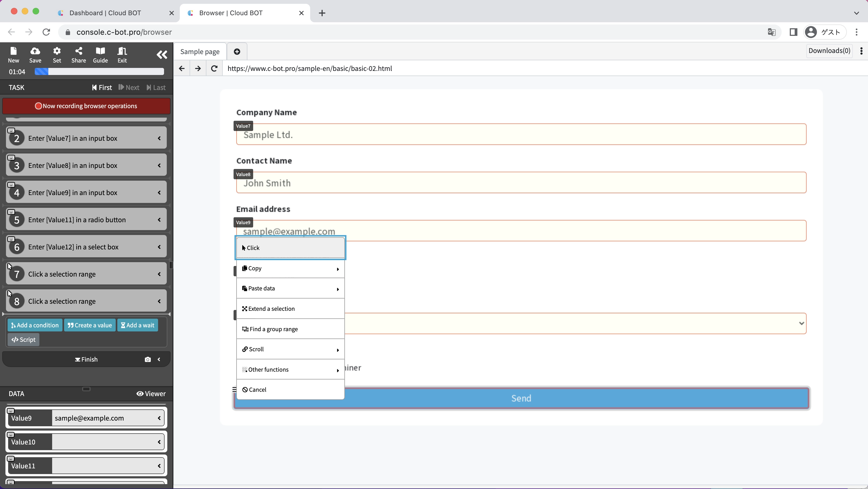Click the Company Name input field
This screenshot has width=868, height=489.
click(521, 134)
